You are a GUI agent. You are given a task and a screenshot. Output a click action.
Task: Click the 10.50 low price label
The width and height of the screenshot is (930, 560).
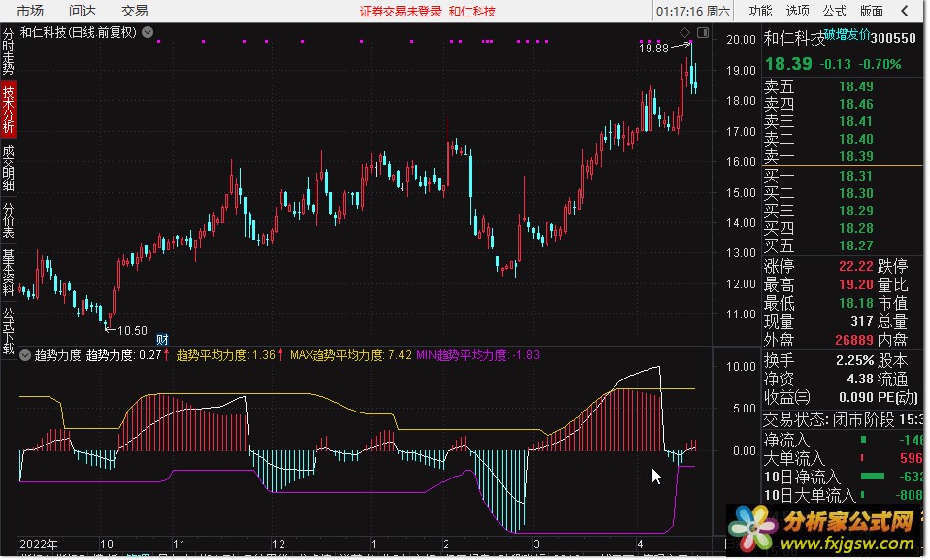[x=132, y=330]
